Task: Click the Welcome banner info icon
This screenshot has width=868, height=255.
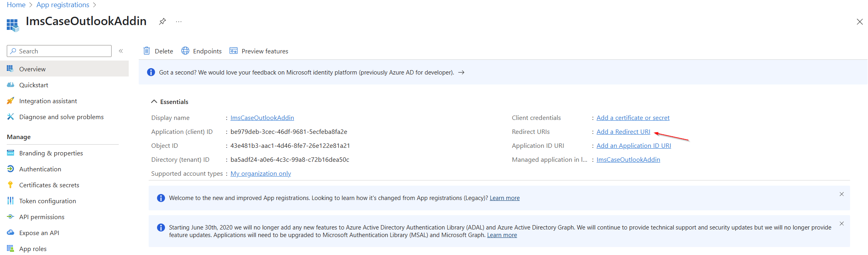Action: pyautogui.click(x=161, y=198)
